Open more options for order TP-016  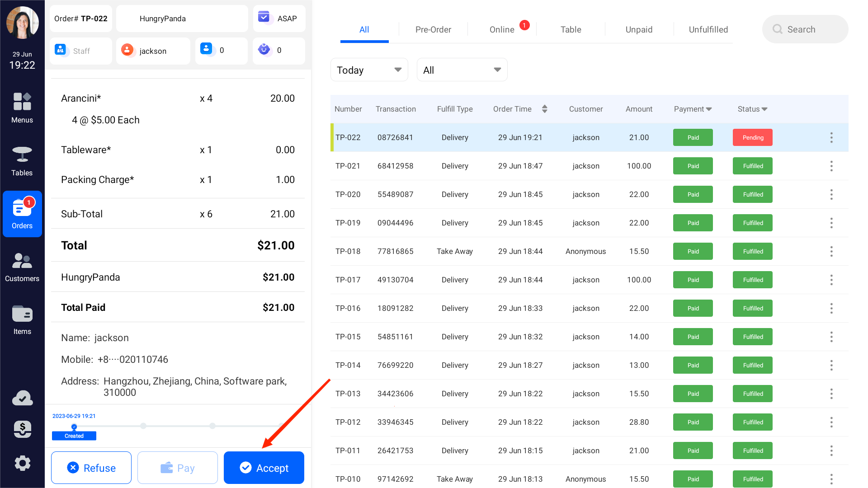click(831, 308)
